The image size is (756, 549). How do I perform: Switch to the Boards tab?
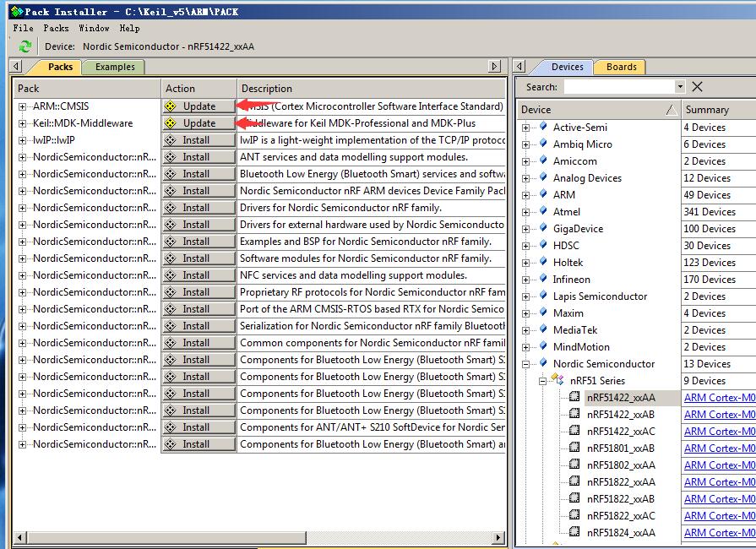[x=621, y=67]
